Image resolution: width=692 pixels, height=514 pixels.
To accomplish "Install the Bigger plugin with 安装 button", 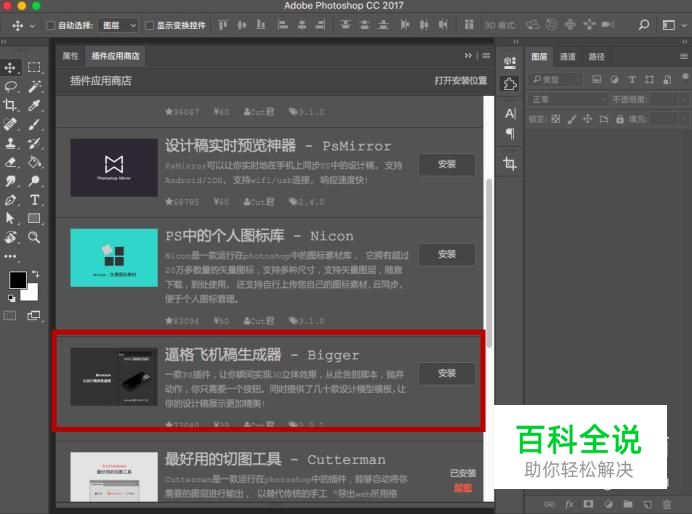I will click(x=446, y=373).
